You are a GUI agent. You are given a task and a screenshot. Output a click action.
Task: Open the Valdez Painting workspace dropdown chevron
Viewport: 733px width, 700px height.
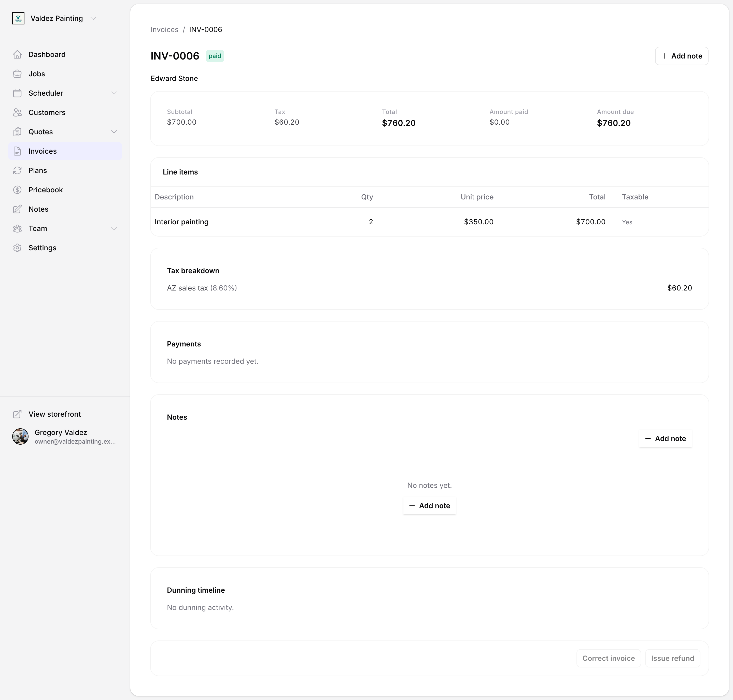point(93,18)
